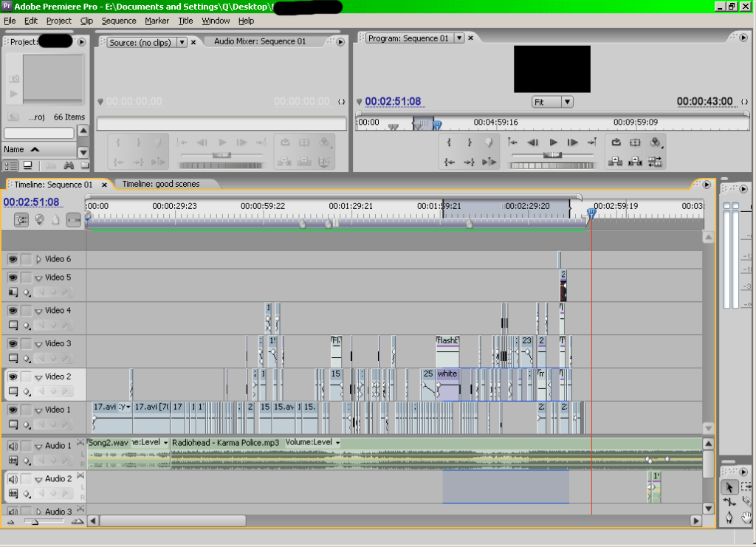The width and height of the screenshot is (756, 547).
Task: Switch Project panel to Icon view
Action: coord(28,165)
